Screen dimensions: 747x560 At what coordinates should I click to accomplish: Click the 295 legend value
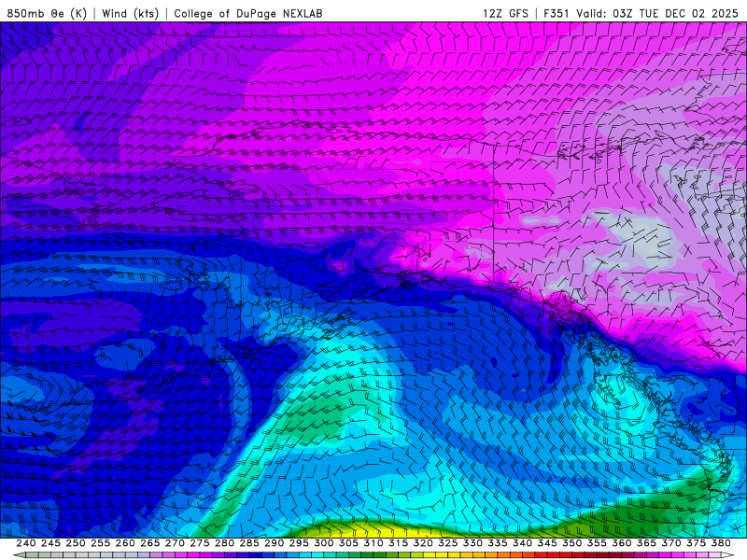point(299,543)
